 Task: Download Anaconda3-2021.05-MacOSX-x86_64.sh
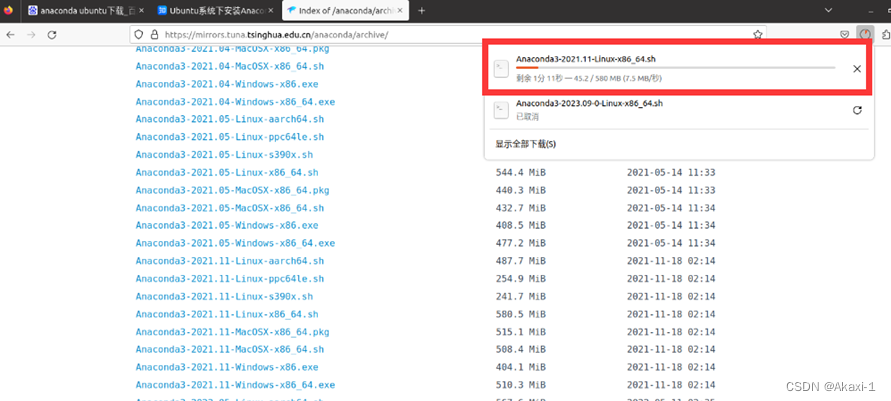(230, 208)
